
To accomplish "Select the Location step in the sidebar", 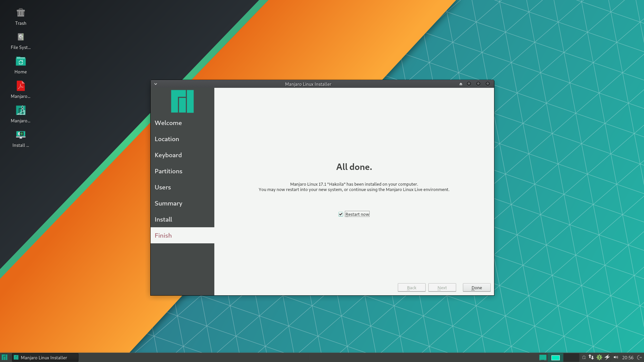I will pos(182,139).
